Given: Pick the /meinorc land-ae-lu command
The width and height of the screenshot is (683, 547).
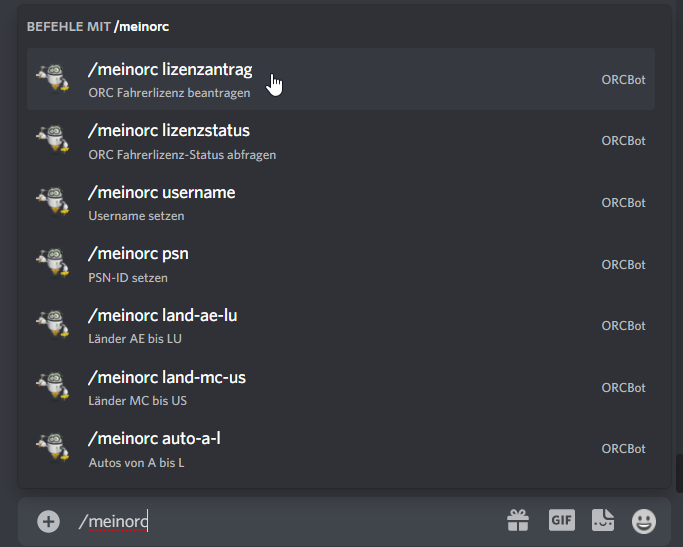Looking at the screenshot, I should click(x=162, y=316).
